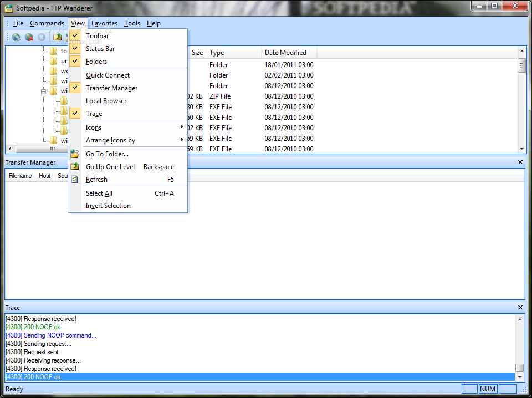Click the file list scroll down arrow
The width and height of the screenshot is (532, 398).
(521, 149)
